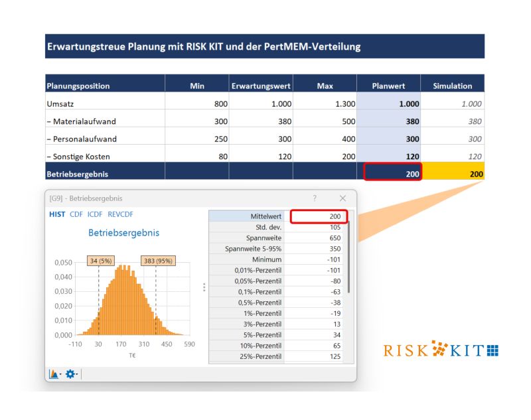This screenshot has height=420, width=531.
Task: Click the Spannweite value 650
Action: tap(335, 238)
